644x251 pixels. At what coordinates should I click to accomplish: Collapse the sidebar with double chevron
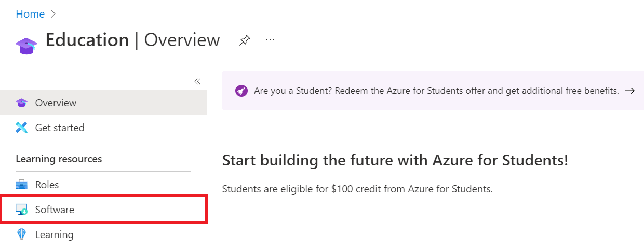point(197,81)
